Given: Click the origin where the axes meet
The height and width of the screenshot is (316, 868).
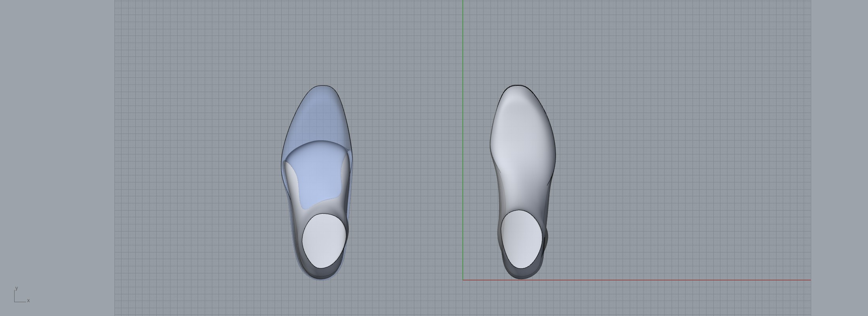Looking at the screenshot, I should [463, 280].
